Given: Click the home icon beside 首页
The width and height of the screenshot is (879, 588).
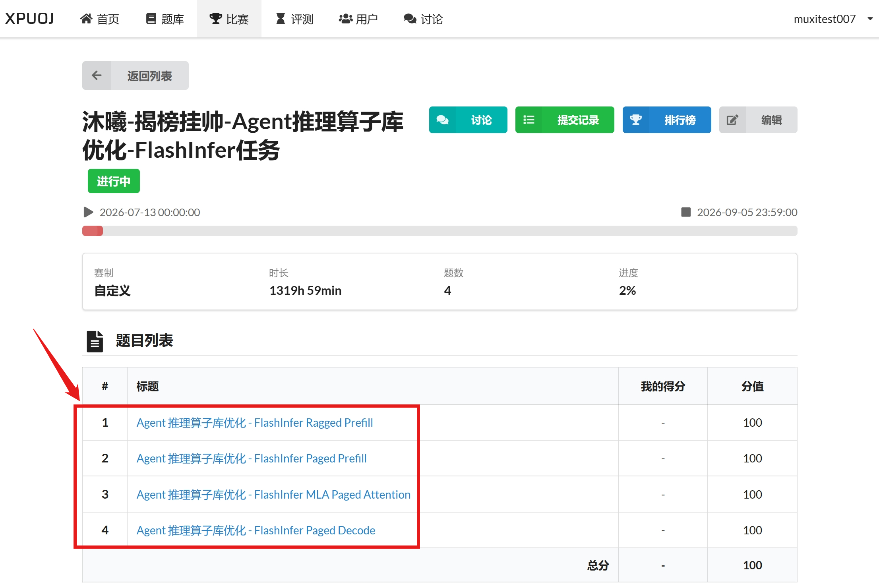Looking at the screenshot, I should [x=86, y=19].
